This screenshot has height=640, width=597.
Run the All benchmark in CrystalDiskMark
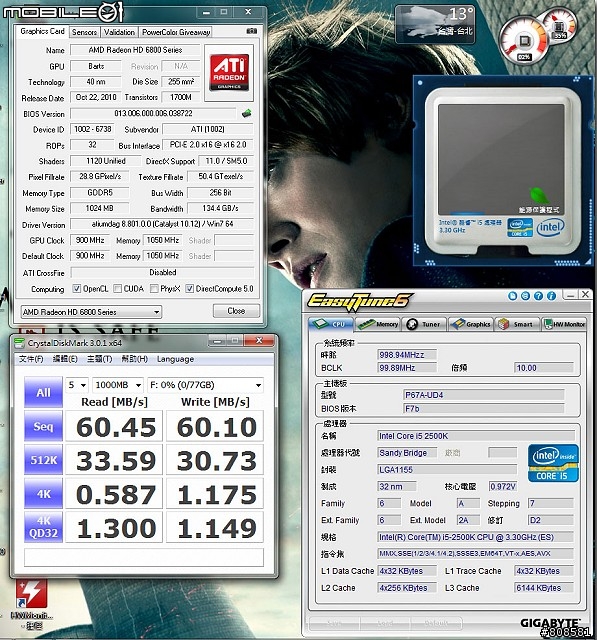[x=43, y=392]
